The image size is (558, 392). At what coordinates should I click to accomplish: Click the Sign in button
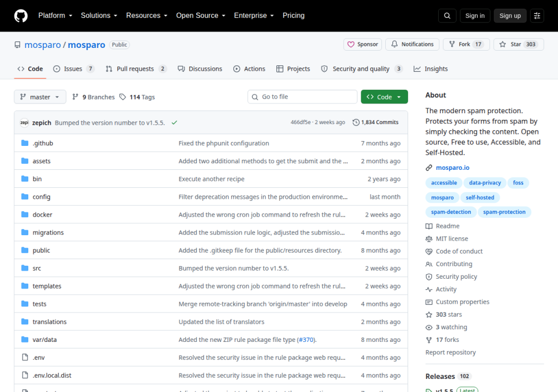475,16
